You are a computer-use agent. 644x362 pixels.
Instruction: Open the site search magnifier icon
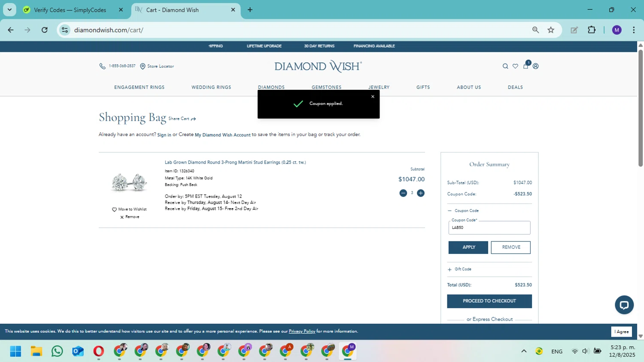505,66
